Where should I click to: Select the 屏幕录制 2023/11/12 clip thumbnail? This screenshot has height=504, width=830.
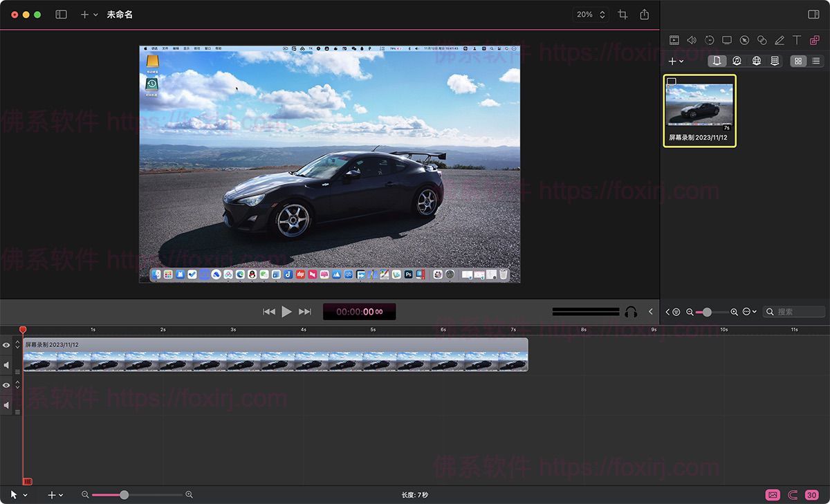(700, 107)
